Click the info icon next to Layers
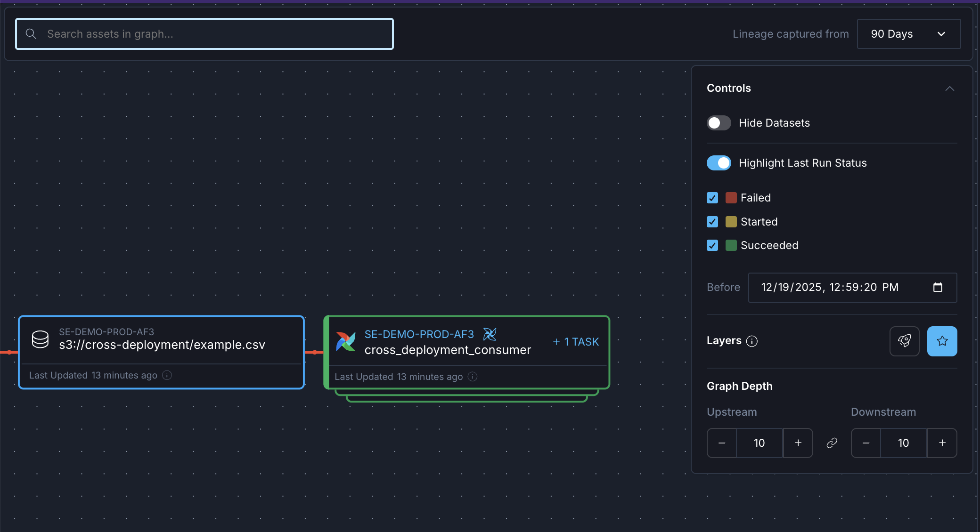This screenshot has height=532, width=980. [752, 341]
